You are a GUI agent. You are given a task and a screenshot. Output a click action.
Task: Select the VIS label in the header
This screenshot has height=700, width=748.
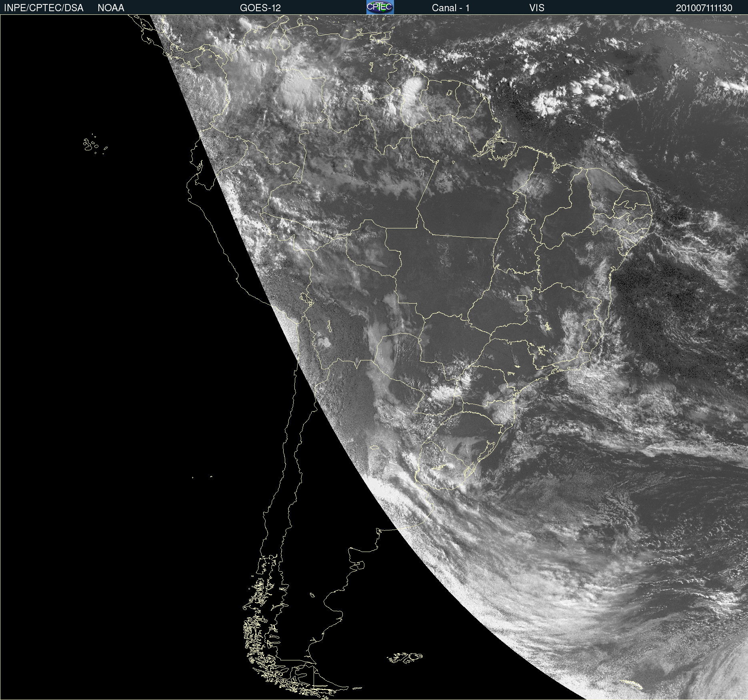(537, 8)
